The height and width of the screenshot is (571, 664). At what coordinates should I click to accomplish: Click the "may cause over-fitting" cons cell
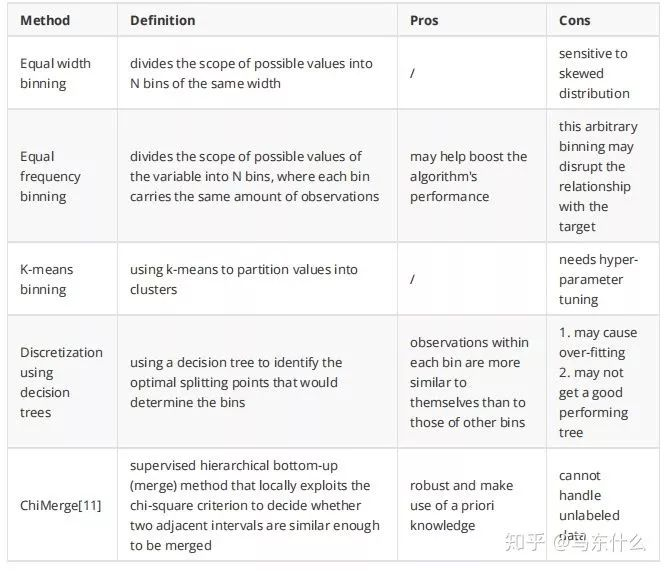click(x=597, y=342)
